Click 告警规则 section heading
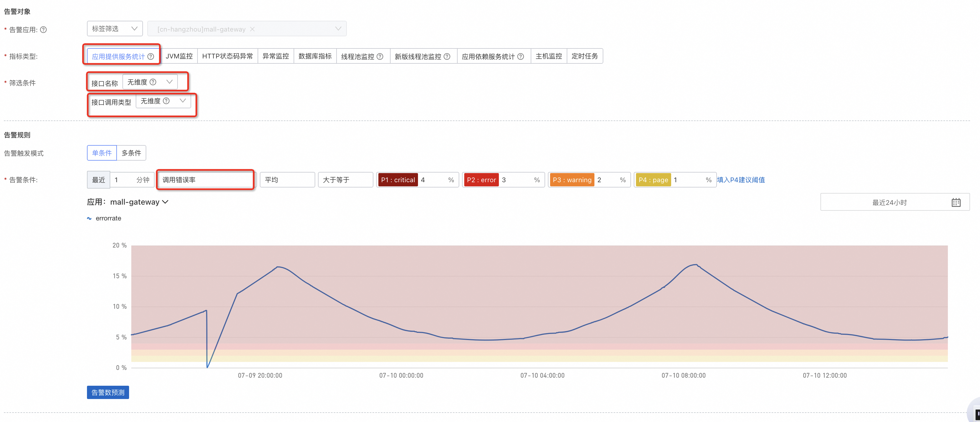980x422 pixels. pyautogui.click(x=17, y=135)
